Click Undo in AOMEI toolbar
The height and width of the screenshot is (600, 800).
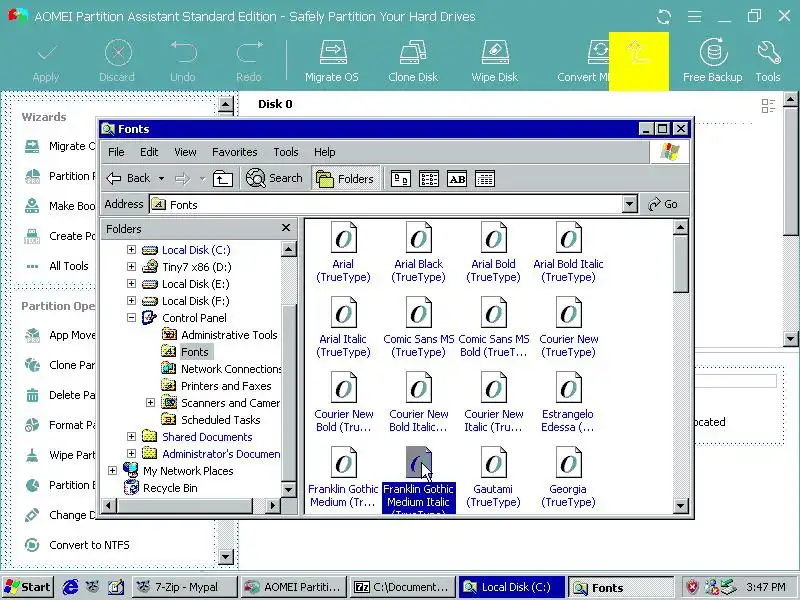click(x=183, y=61)
